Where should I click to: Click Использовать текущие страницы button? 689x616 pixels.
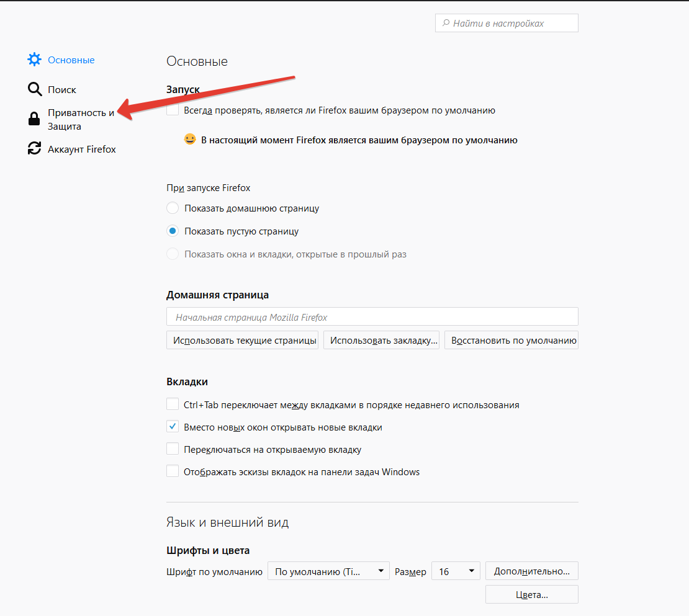coord(243,341)
